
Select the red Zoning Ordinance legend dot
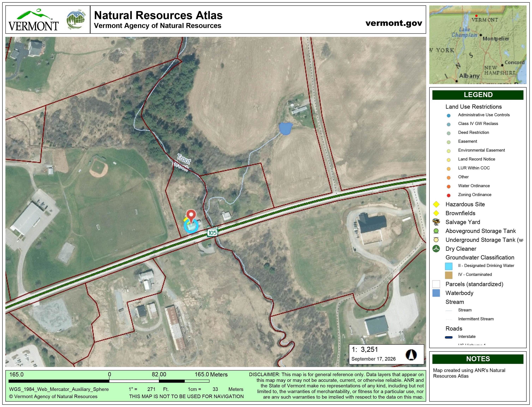tap(449, 196)
